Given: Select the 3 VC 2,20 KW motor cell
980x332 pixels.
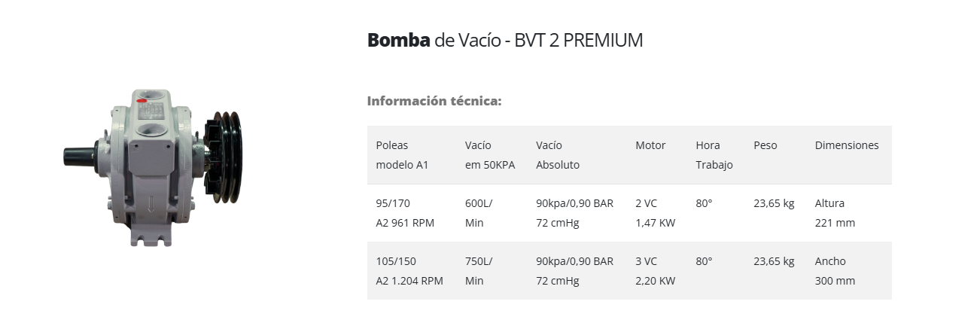Looking at the screenshot, I should [x=655, y=271].
